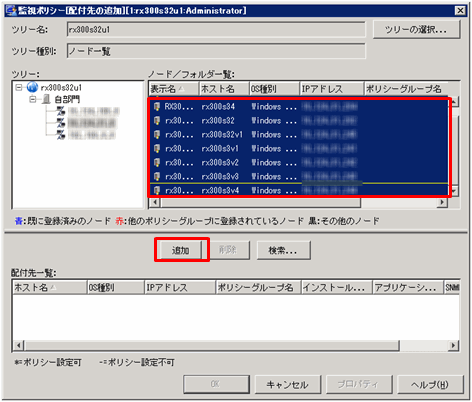Select host name rx300s3v4
The width and height of the screenshot is (472, 402).
[220, 190]
